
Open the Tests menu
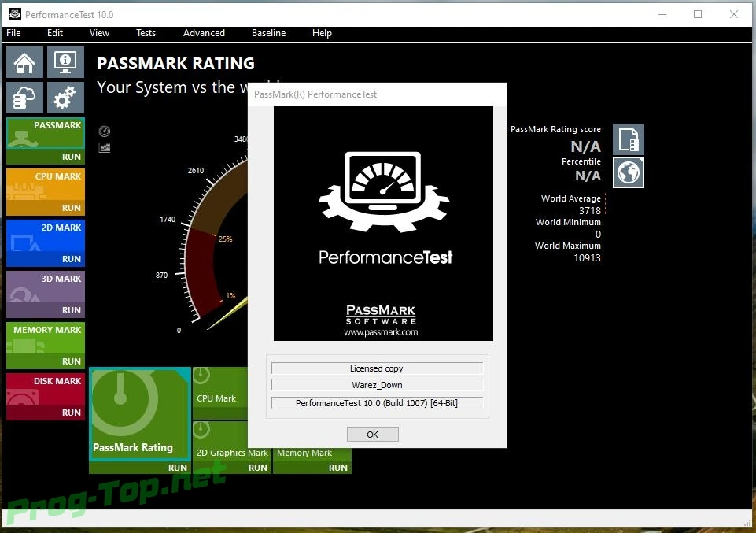pyautogui.click(x=146, y=33)
